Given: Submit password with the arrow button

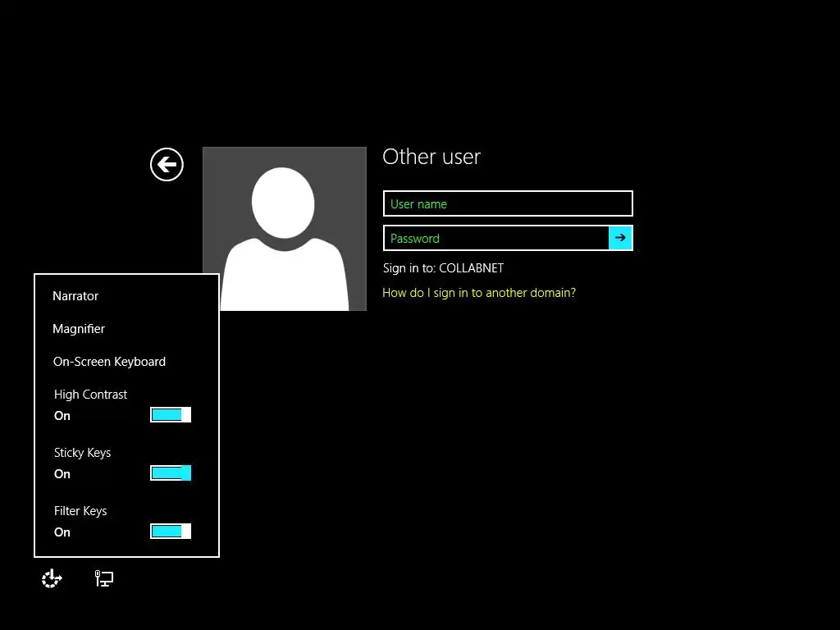Looking at the screenshot, I should [620, 238].
